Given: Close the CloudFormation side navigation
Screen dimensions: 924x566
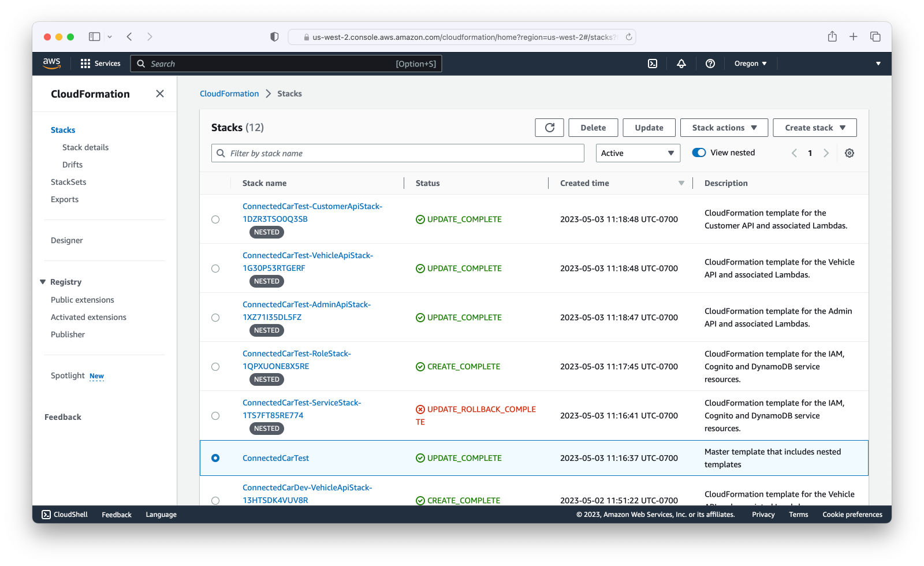Looking at the screenshot, I should click(160, 94).
